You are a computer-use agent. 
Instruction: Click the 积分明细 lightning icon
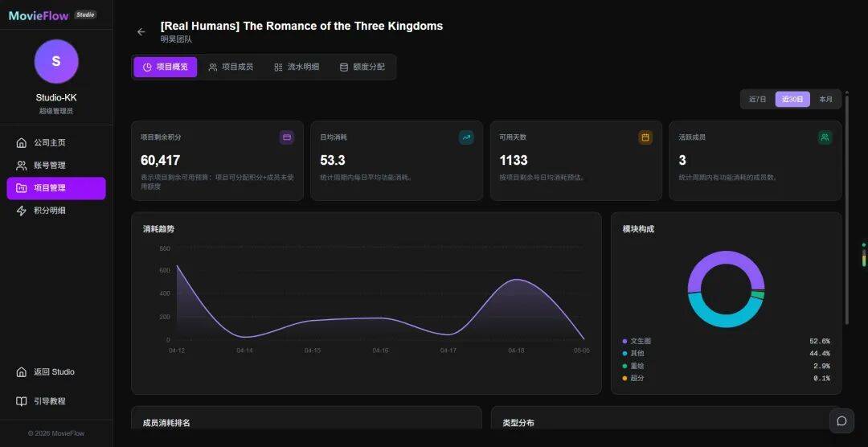click(x=22, y=211)
